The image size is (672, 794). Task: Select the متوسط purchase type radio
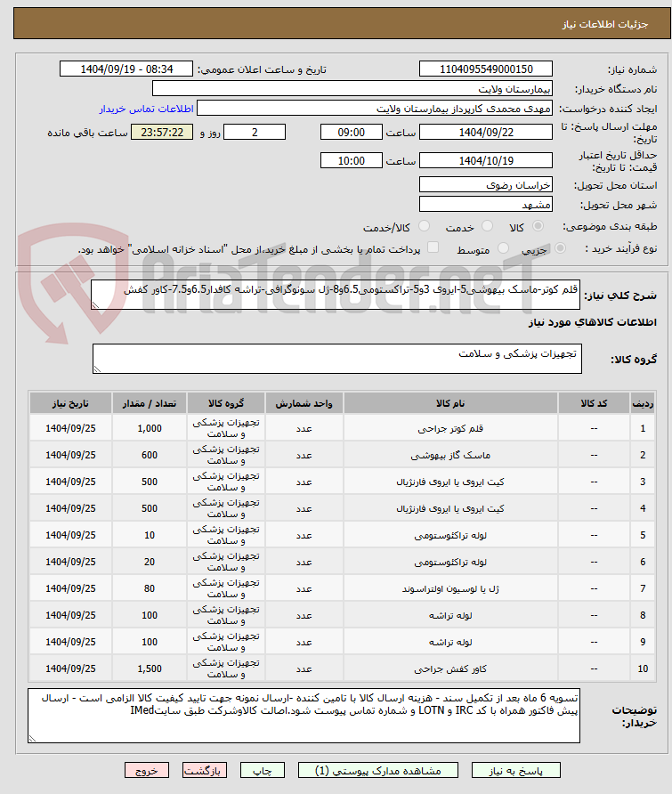coord(503,248)
